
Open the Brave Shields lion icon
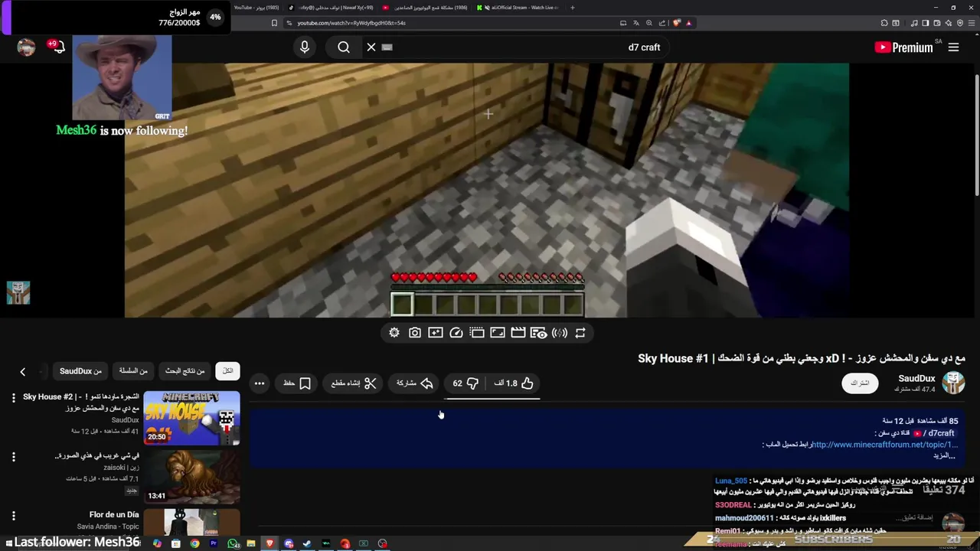(676, 23)
